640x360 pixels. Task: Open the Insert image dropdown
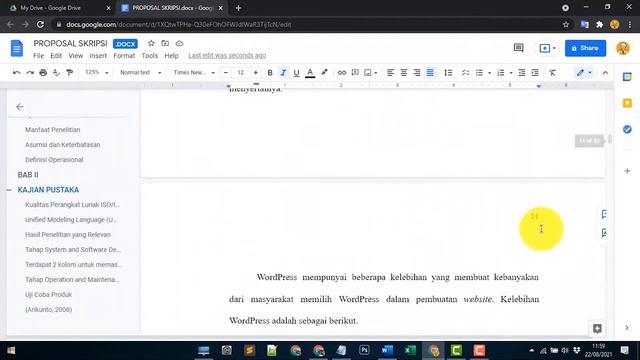click(x=371, y=73)
